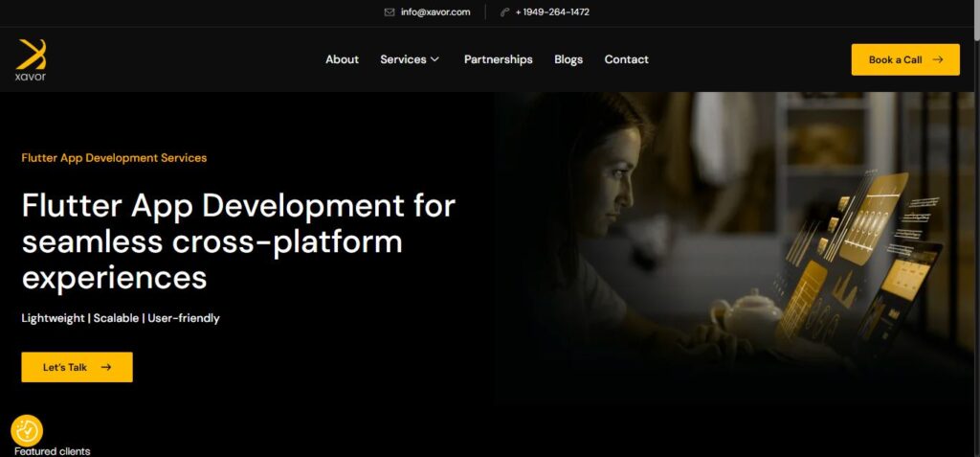
Task: Select Services in the navigation bar
Action: (403, 59)
